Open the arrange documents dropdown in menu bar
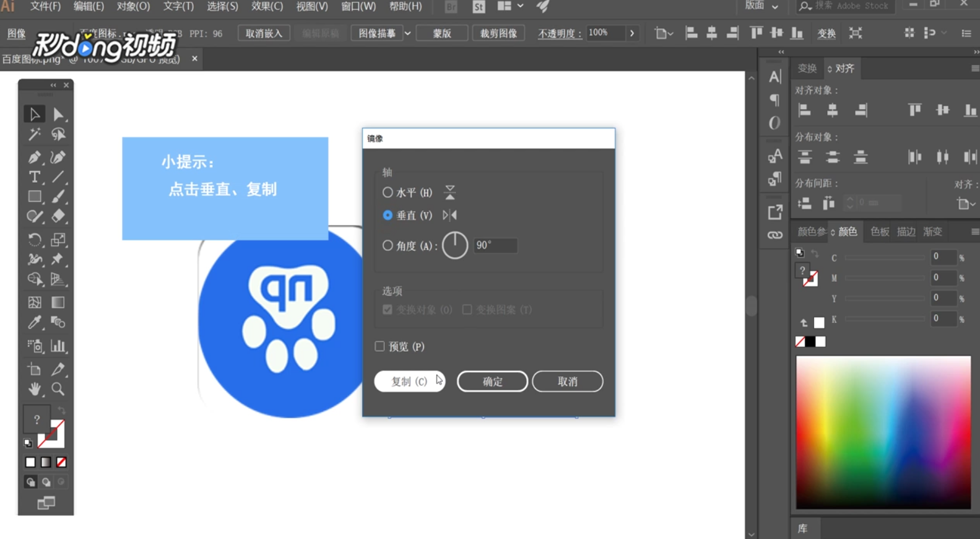The height and width of the screenshot is (539, 980). pyautogui.click(x=511, y=6)
